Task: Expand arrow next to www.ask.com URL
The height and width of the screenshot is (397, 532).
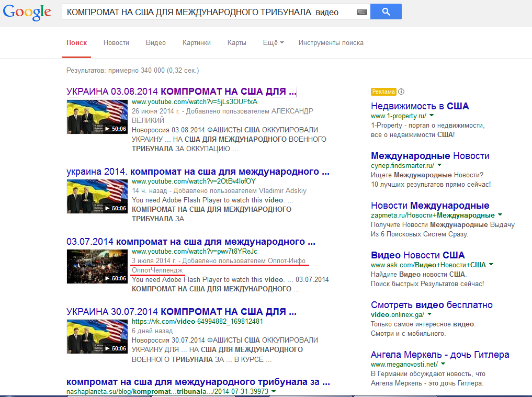Action: pyautogui.click(x=491, y=264)
